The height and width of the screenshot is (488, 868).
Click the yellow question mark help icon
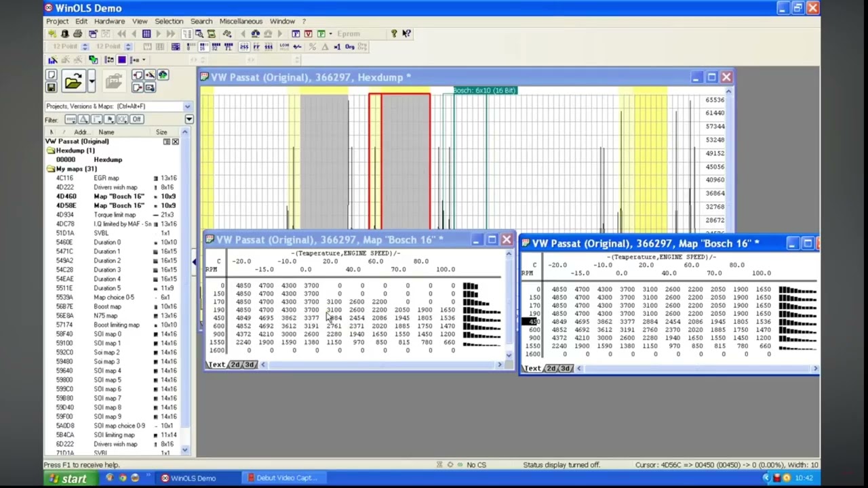[394, 33]
